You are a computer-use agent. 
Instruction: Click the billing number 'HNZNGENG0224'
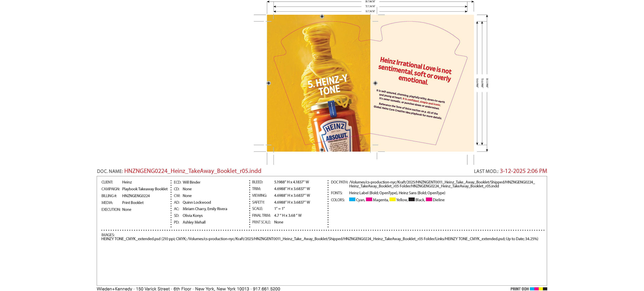136,196
